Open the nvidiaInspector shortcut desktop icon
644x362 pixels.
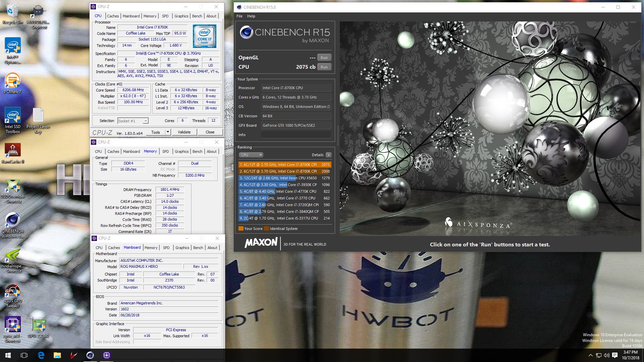(x=13, y=261)
